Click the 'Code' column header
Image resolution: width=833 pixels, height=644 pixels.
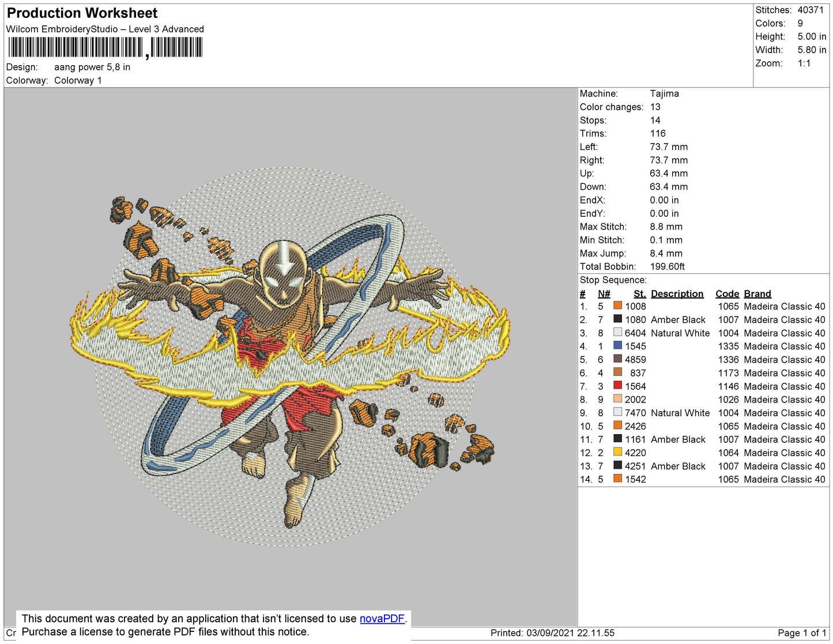(727, 293)
